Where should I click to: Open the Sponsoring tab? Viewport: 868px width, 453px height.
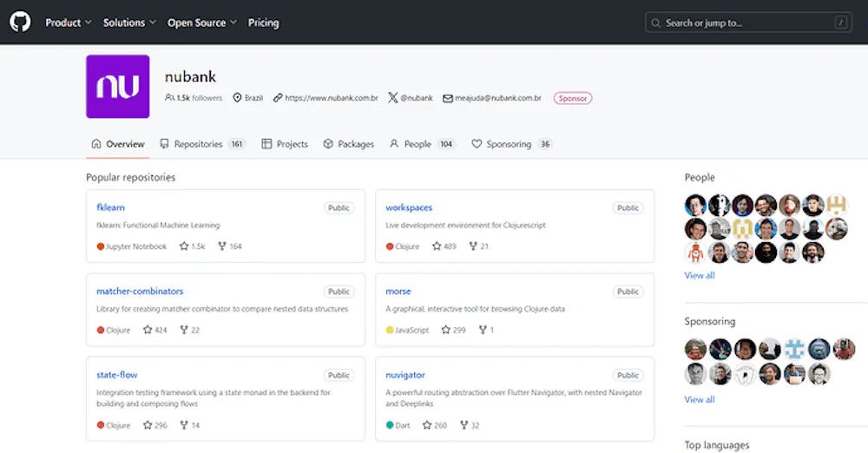click(x=509, y=144)
